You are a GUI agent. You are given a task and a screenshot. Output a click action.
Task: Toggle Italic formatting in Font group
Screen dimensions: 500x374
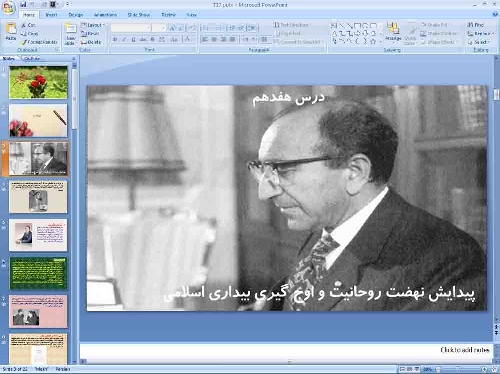point(124,39)
